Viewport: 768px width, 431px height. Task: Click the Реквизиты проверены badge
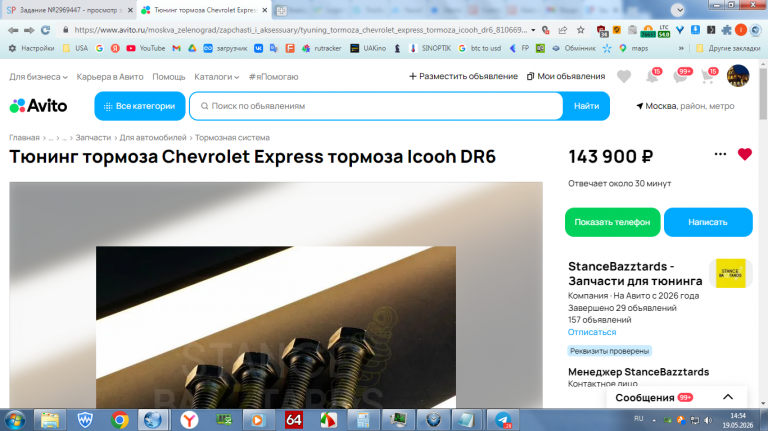[610, 351]
